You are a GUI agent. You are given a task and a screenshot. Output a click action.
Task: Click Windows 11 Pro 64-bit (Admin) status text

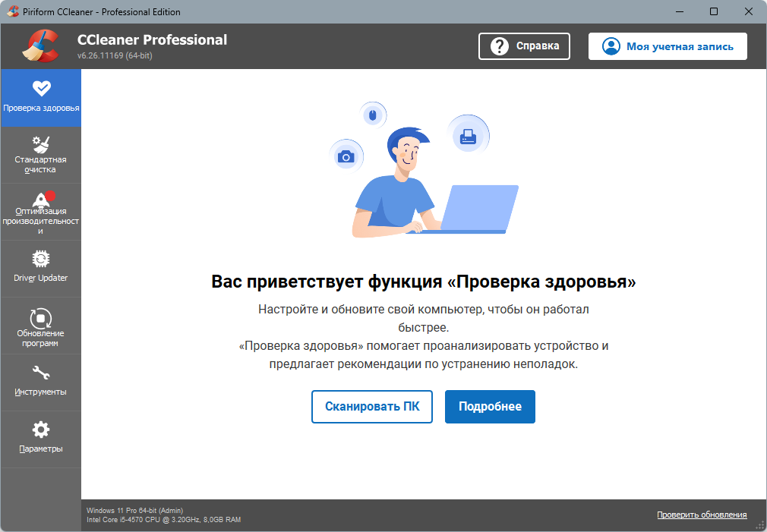134,511
